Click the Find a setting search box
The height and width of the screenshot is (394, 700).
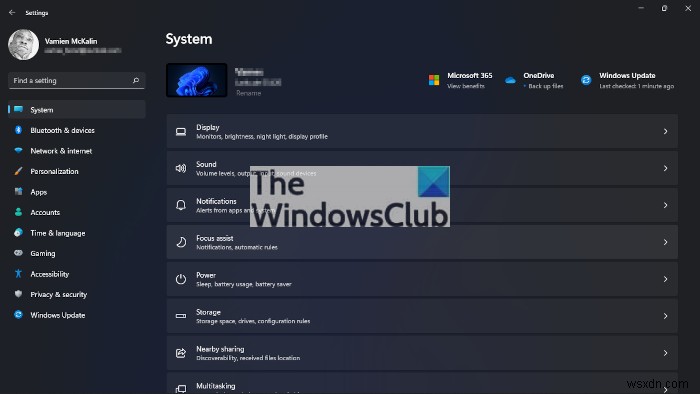[x=76, y=80]
